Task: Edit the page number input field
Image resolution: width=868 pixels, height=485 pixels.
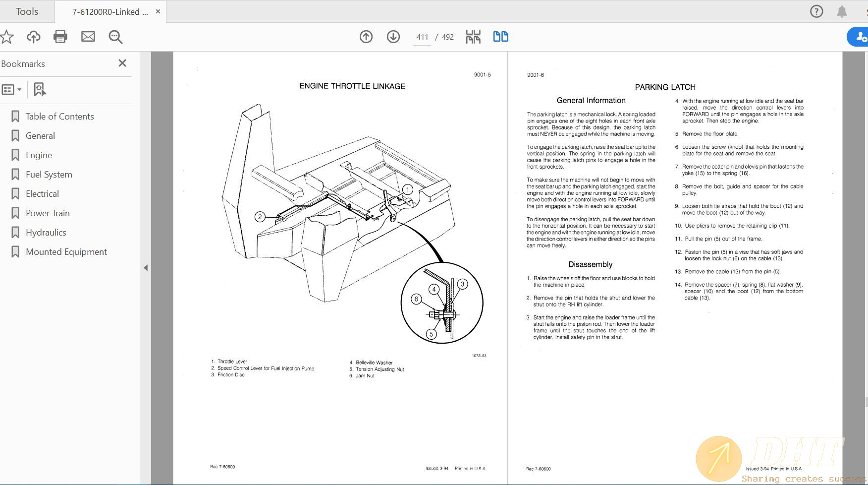Action: (x=422, y=36)
